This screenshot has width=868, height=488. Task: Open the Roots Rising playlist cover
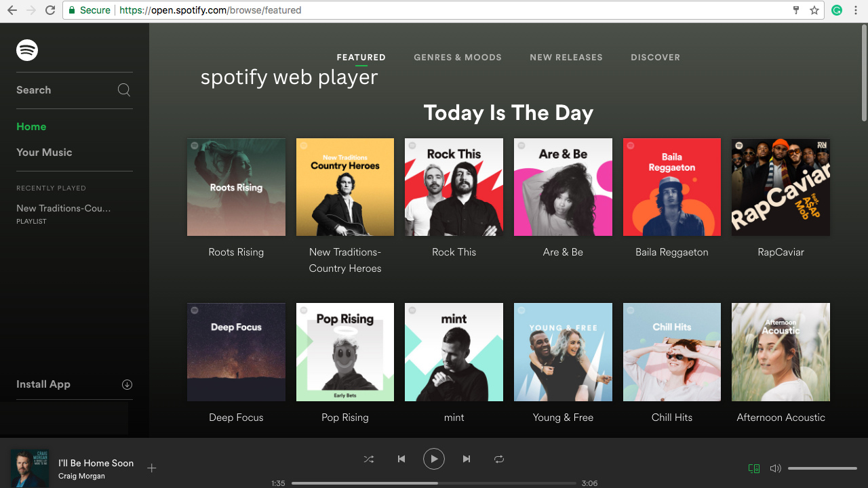pos(236,187)
